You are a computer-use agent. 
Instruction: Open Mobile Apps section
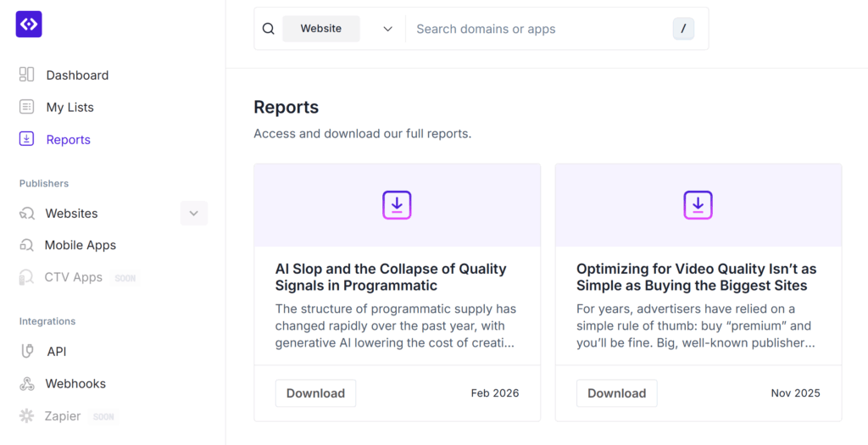pyautogui.click(x=81, y=245)
